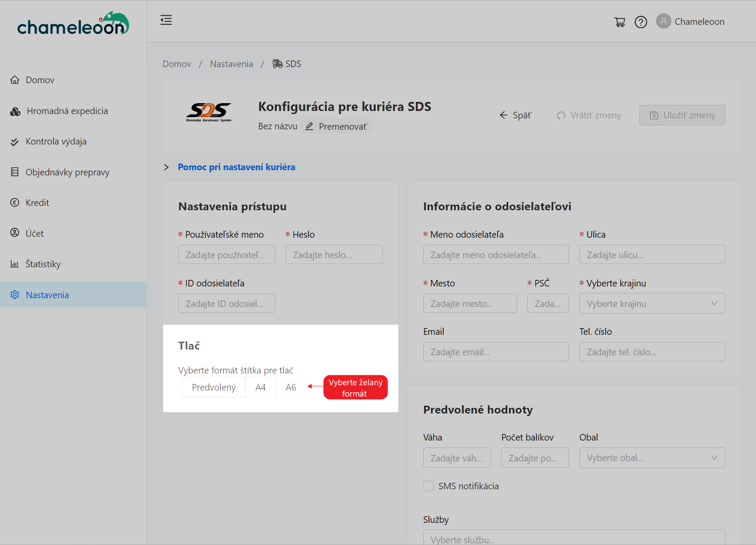Open the Vyberte krajinu dropdown

tap(652, 303)
